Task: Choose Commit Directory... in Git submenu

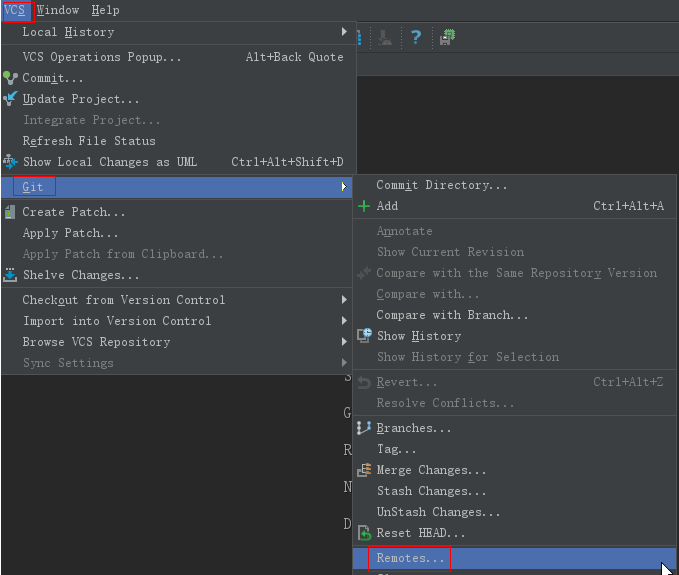Action: tap(514, 185)
